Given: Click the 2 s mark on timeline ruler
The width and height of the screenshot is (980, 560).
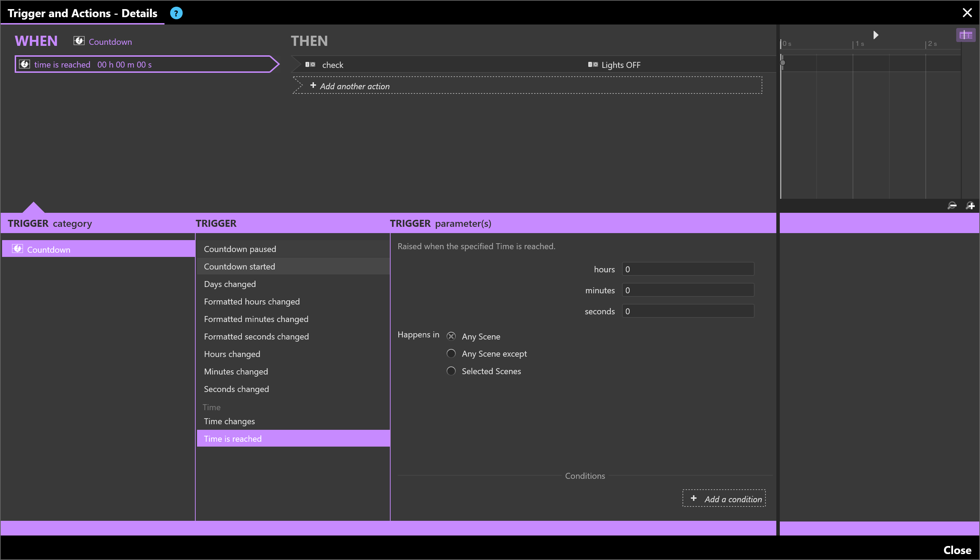Looking at the screenshot, I should 932,44.
